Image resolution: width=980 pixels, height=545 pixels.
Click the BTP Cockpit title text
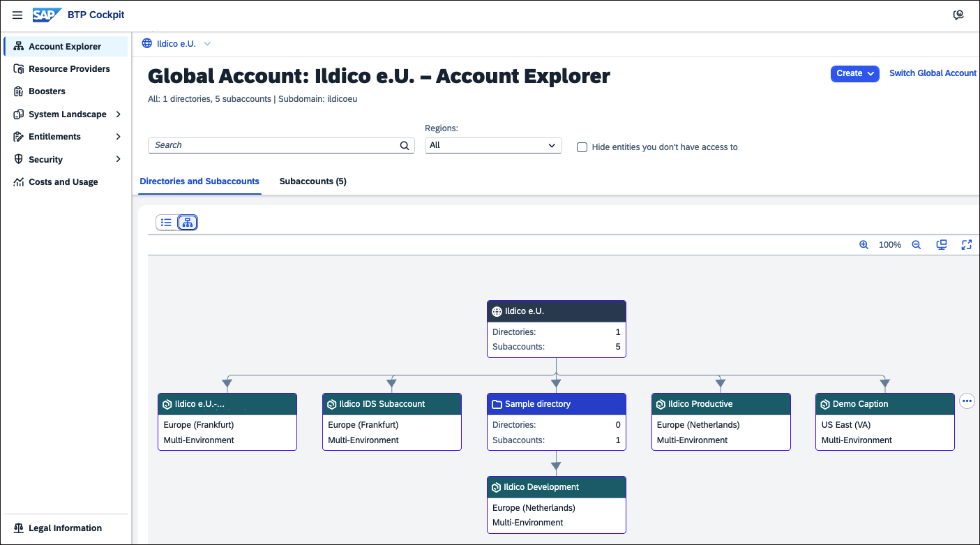[96, 15]
